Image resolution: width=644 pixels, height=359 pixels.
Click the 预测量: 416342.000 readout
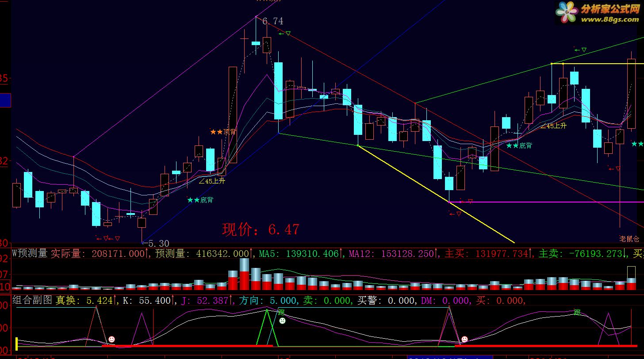[x=204, y=253]
